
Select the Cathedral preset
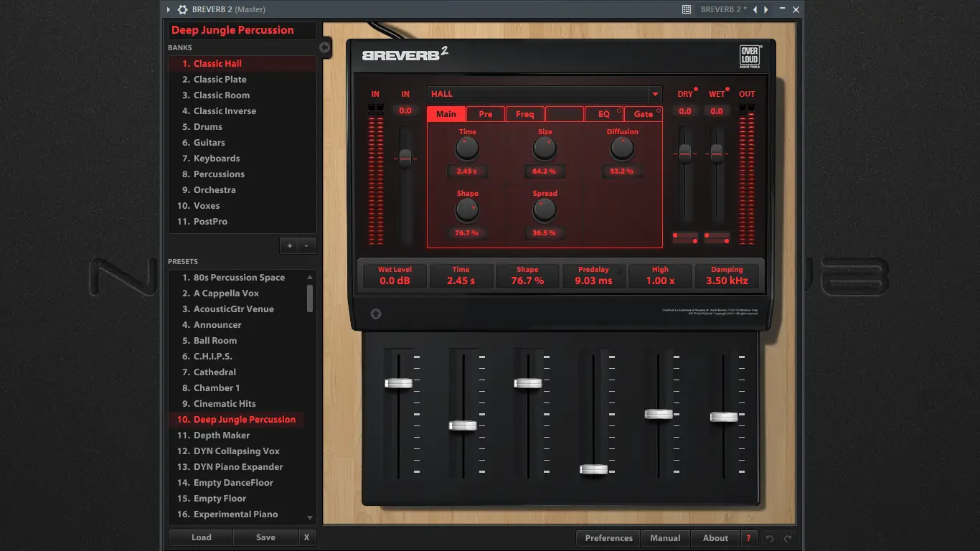237,372
